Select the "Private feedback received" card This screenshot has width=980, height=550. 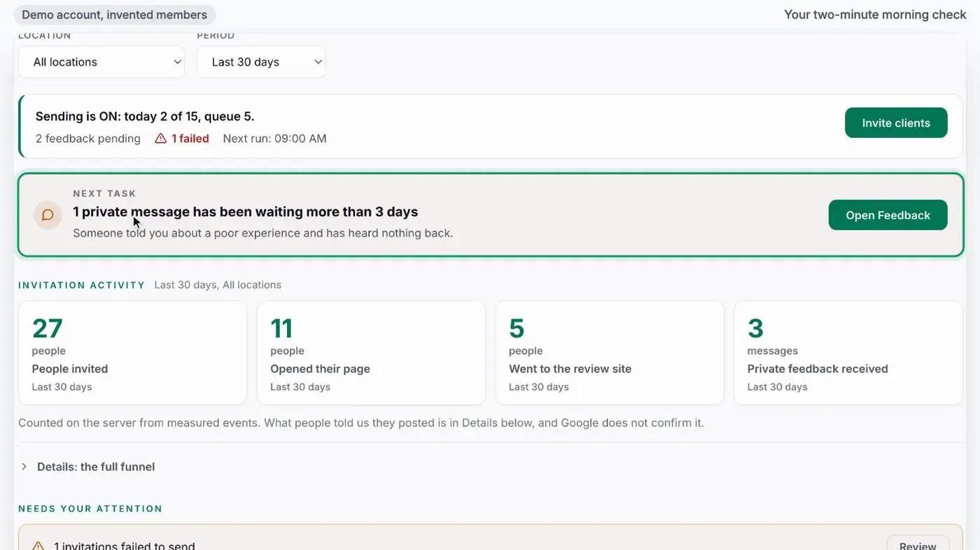pyautogui.click(x=848, y=353)
